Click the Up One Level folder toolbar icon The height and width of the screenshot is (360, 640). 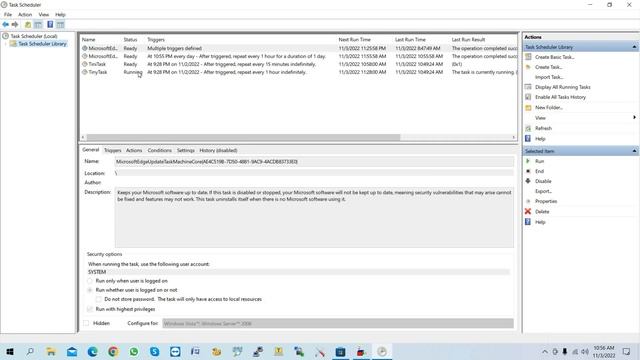28,25
